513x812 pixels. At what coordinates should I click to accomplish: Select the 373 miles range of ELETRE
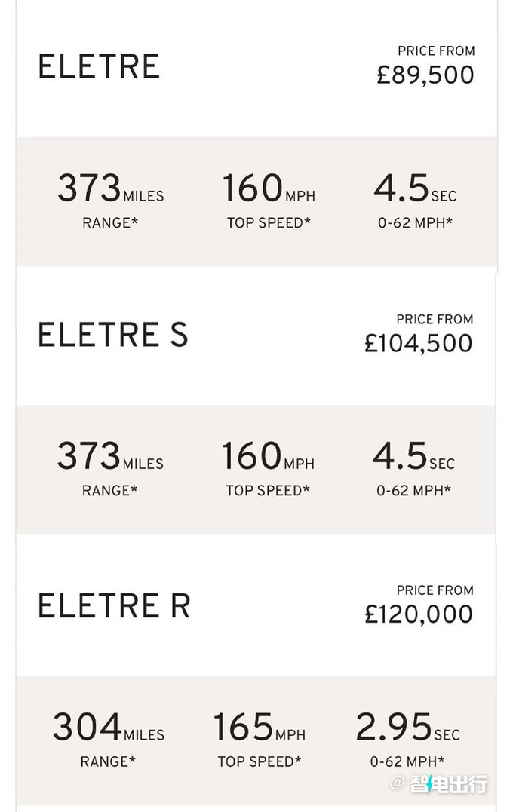coord(110,188)
